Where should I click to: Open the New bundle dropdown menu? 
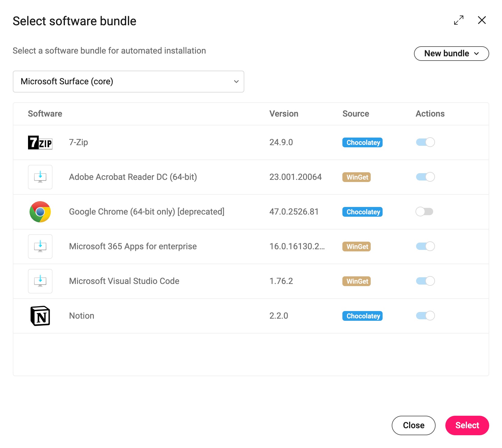pos(451,54)
